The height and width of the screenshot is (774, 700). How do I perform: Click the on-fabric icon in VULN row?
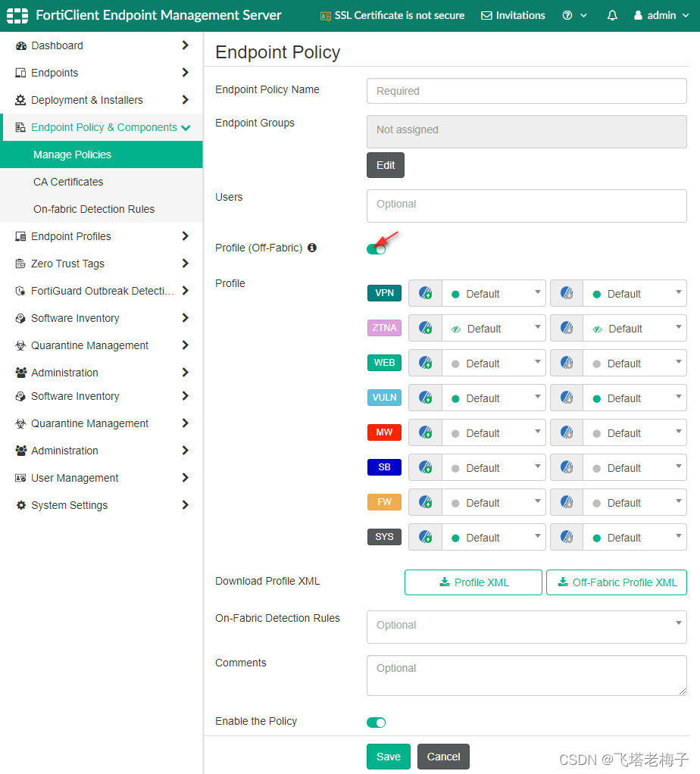click(x=426, y=398)
